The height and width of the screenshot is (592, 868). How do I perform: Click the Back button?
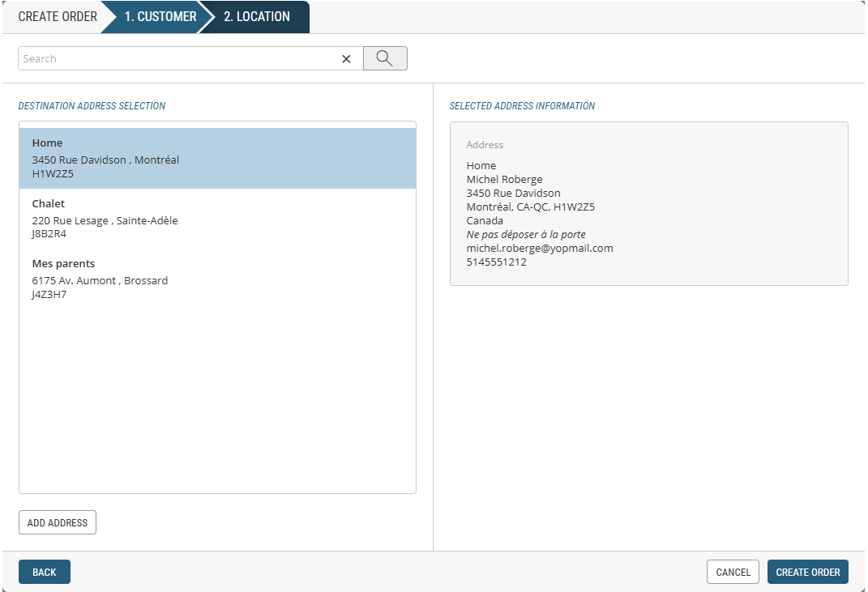(45, 572)
